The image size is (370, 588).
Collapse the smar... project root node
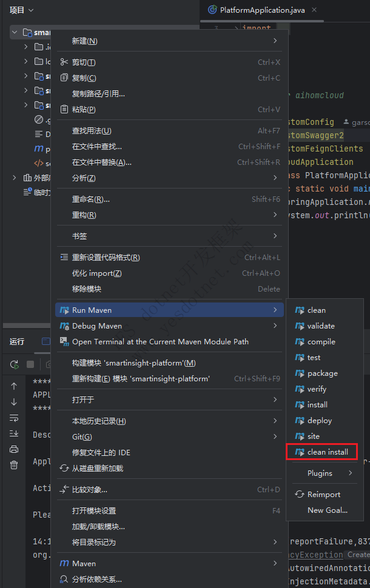pyautogui.click(x=15, y=32)
